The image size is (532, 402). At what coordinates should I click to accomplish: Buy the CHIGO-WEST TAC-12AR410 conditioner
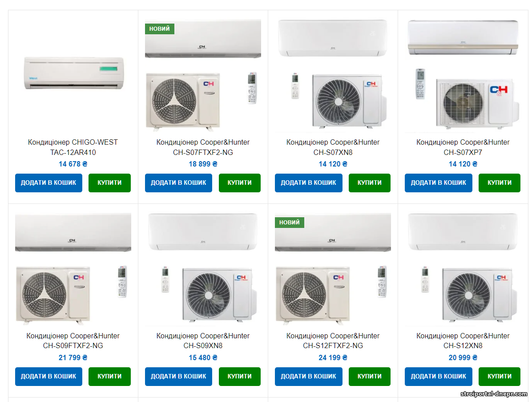coord(109,183)
